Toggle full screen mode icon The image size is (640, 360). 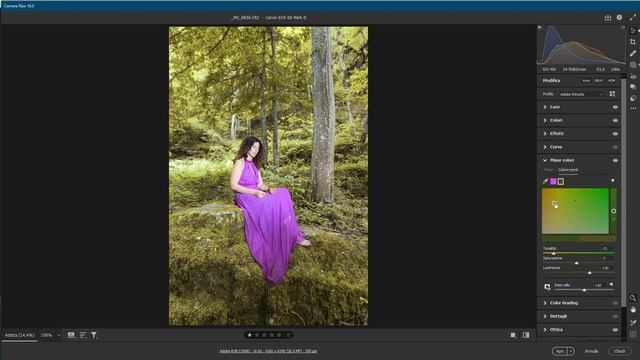633,18
